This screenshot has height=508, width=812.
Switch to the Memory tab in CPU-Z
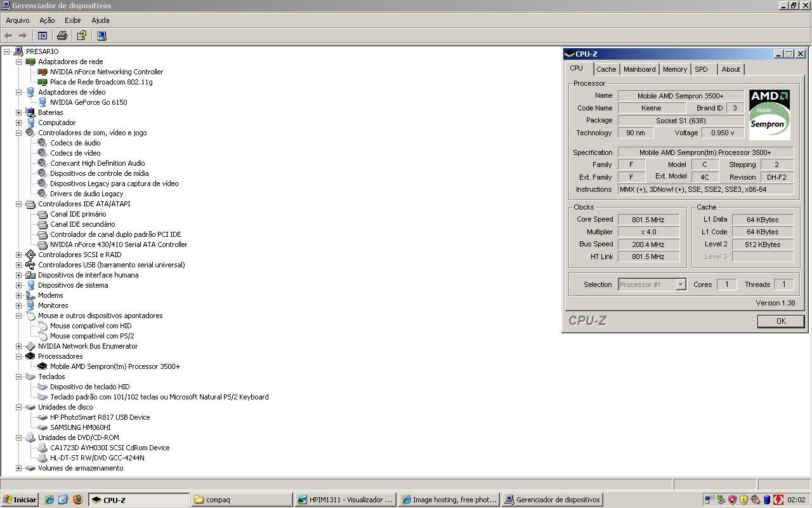[674, 69]
